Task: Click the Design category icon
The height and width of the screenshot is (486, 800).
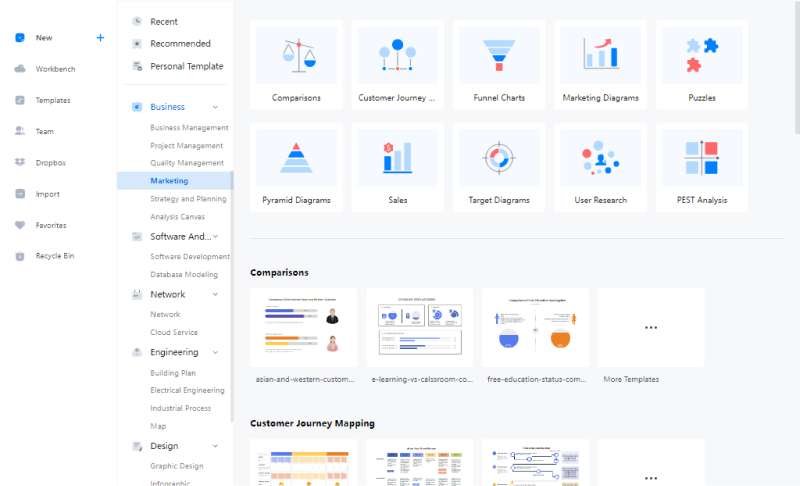Action: (x=137, y=446)
